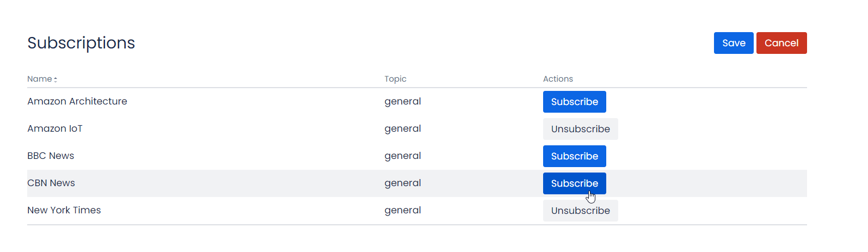
Task: Click the Subscriptions page heading
Action: pyautogui.click(x=81, y=43)
